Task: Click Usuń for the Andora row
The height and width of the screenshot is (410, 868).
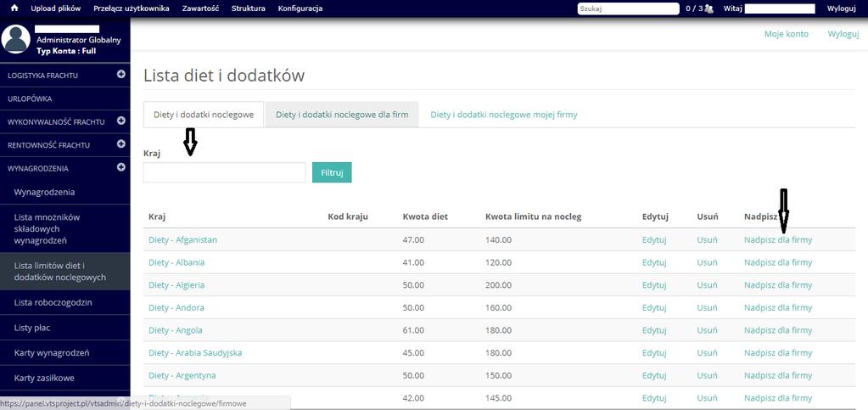Action: (x=707, y=307)
